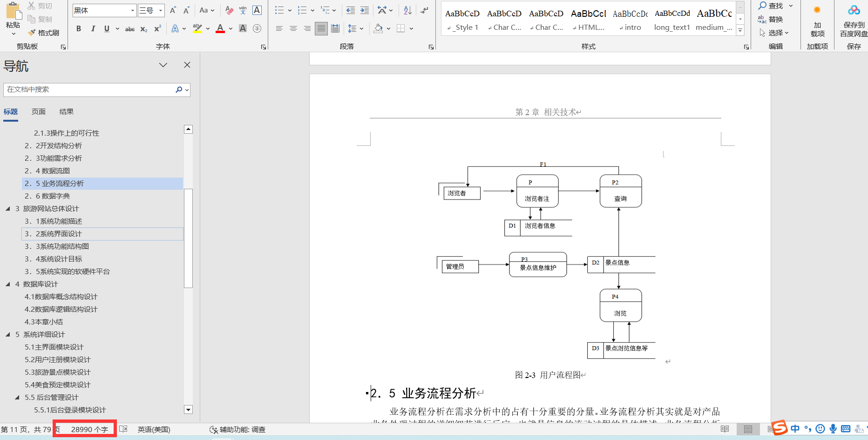The image size is (868, 440).
Task: Decrease paragraph indent
Action: pos(351,10)
